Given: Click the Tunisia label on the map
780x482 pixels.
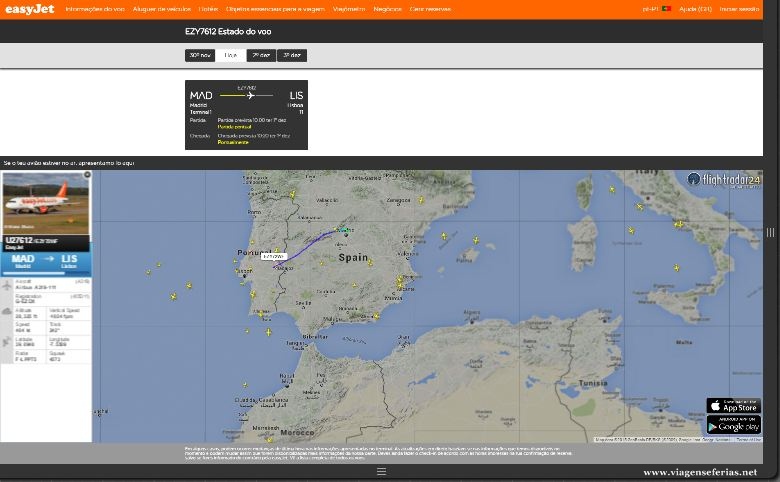Looking at the screenshot, I should (593, 383).
